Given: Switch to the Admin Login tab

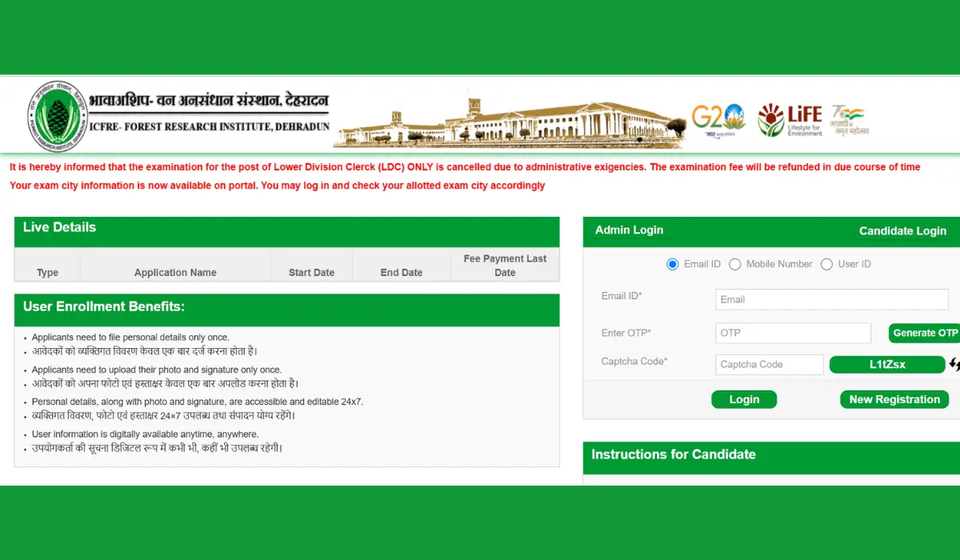Looking at the screenshot, I should coord(629,230).
